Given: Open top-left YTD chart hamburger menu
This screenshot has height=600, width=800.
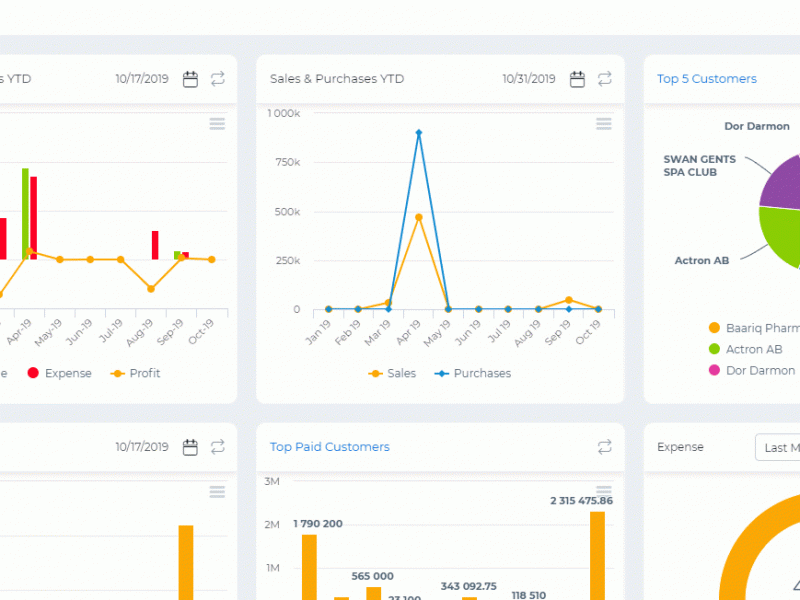Looking at the screenshot, I should pyautogui.click(x=217, y=124).
